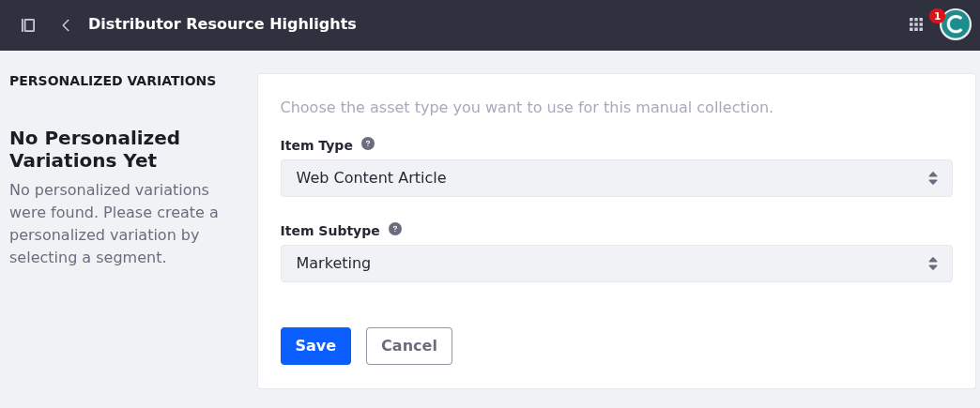Screen dimensions: 980x408
Task: Toggle the product menu sidebar icon
Action: tap(28, 25)
